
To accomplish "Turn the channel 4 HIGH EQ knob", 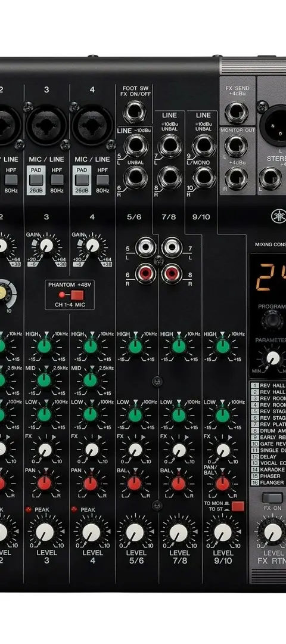I will click(x=91, y=346).
